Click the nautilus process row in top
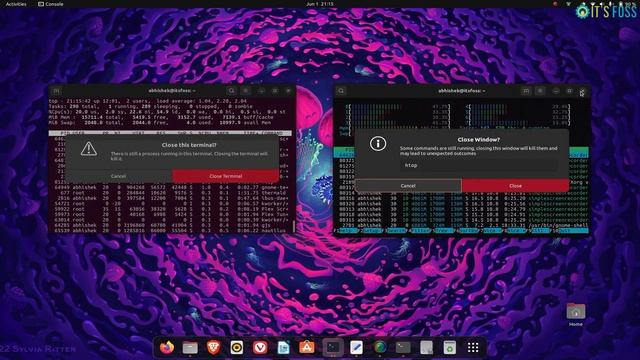The height and width of the screenshot is (360, 640). click(x=171, y=230)
